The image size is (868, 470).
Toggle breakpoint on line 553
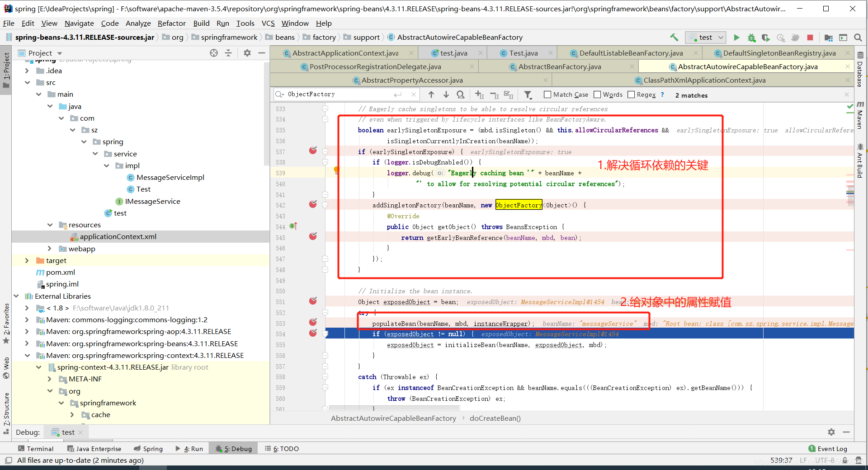point(313,322)
